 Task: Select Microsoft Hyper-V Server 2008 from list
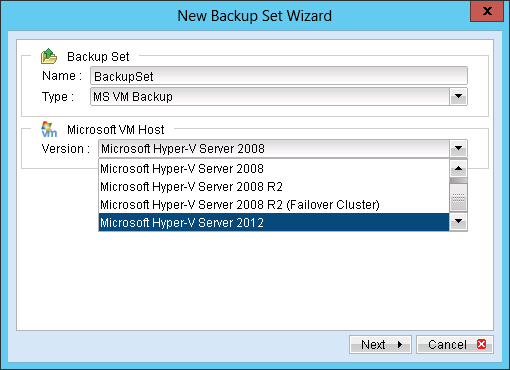tap(274, 169)
